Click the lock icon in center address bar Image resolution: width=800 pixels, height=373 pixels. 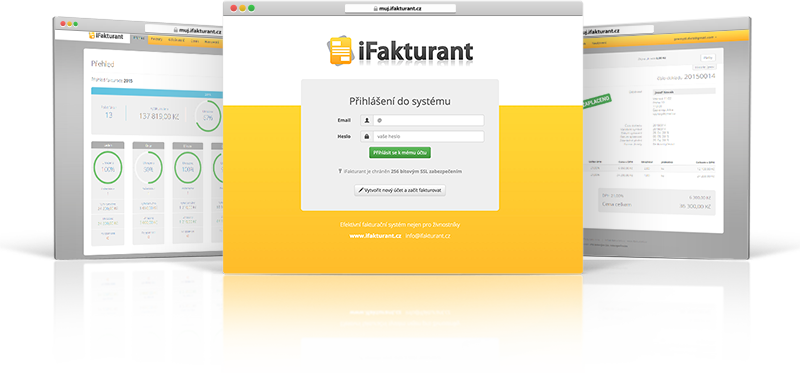tap(376, 9)
